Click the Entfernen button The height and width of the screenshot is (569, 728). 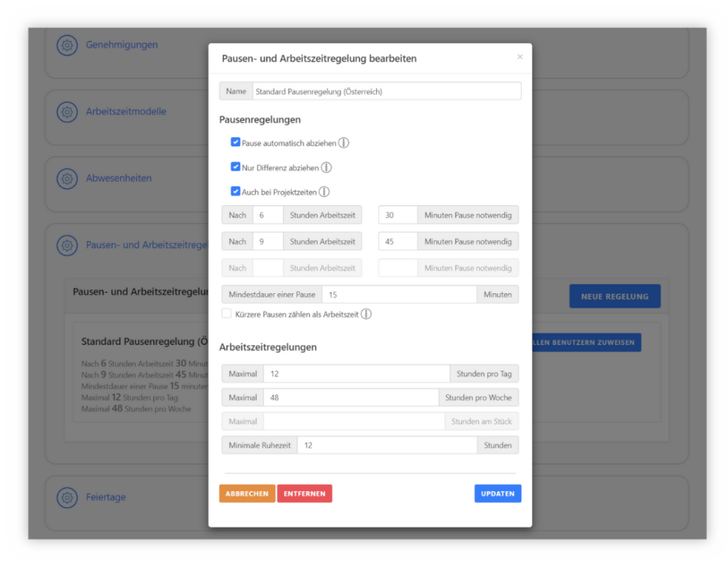pos(304,493)
